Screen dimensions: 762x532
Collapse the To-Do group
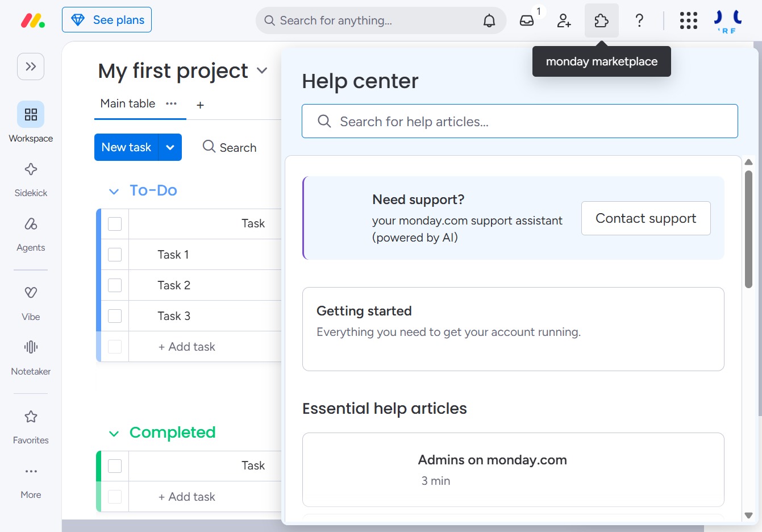(x=114, y=192)
